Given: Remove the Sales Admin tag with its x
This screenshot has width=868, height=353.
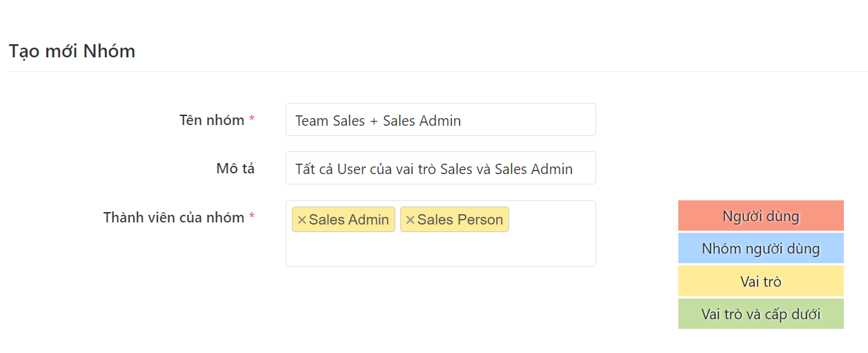Looking at the screenshot, I should pos(302,220).
